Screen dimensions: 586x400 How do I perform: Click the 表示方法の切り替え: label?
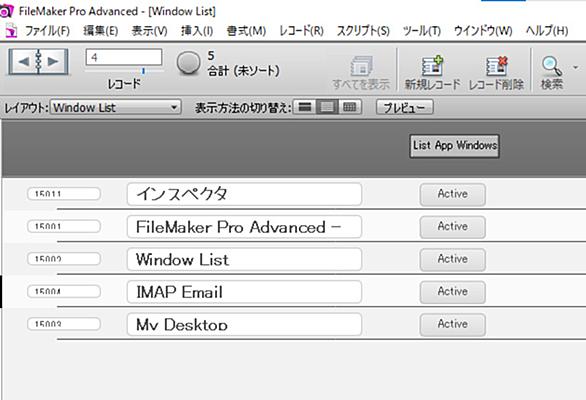[243, 108]
